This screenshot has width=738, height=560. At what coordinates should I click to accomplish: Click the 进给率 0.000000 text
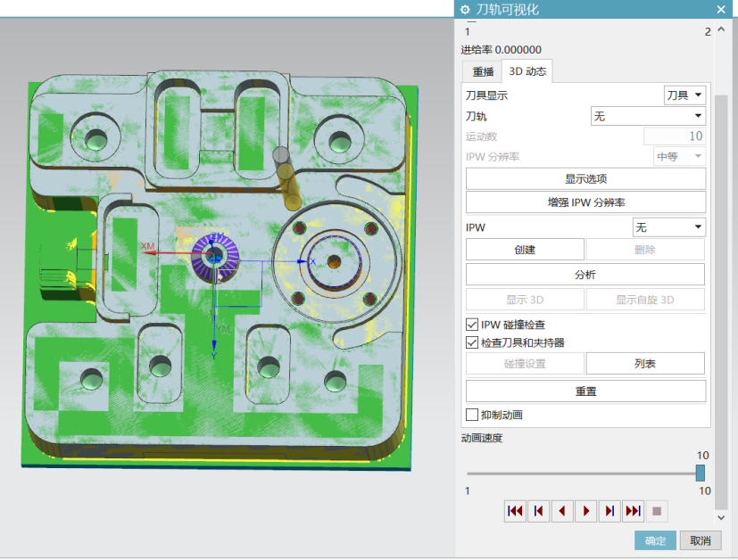(501, 49)
